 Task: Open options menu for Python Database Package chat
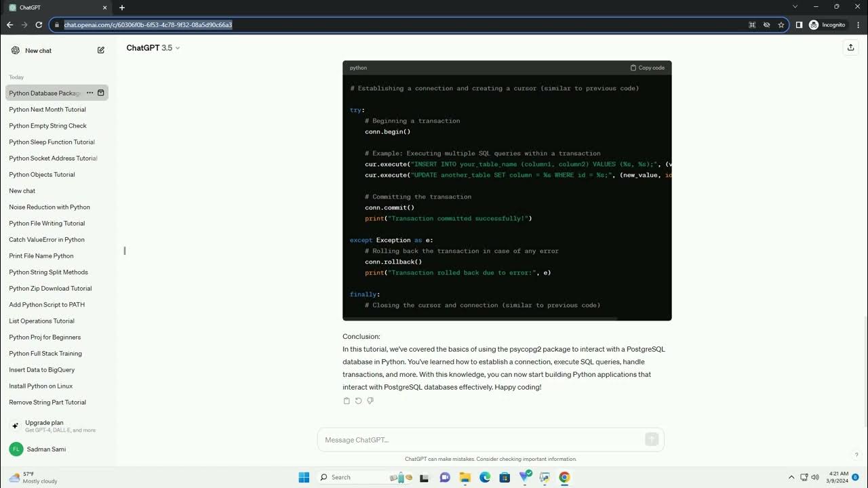pos(90,93)
